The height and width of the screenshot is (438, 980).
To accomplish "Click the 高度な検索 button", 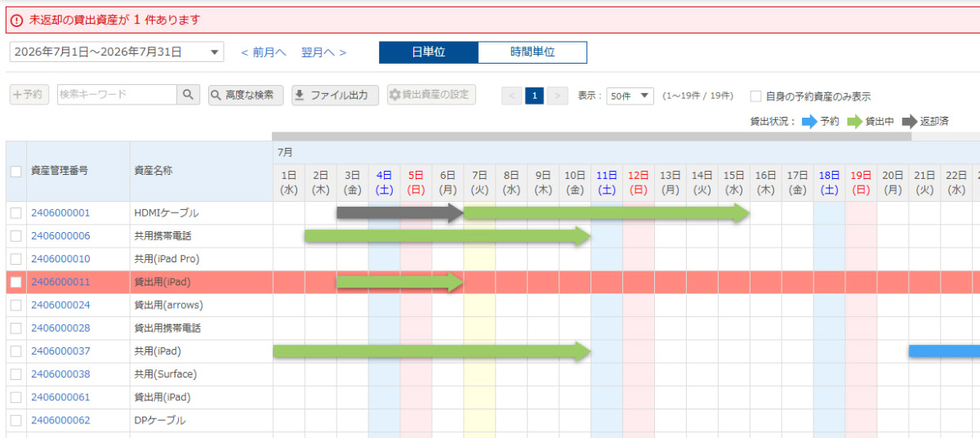I will [x=246, y=95].
